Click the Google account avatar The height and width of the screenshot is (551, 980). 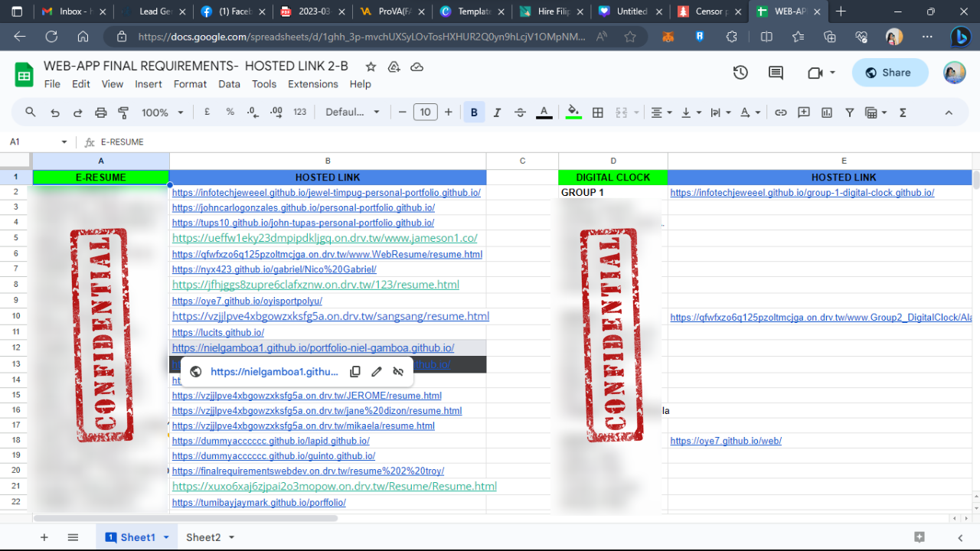click(x=954, y=73)
